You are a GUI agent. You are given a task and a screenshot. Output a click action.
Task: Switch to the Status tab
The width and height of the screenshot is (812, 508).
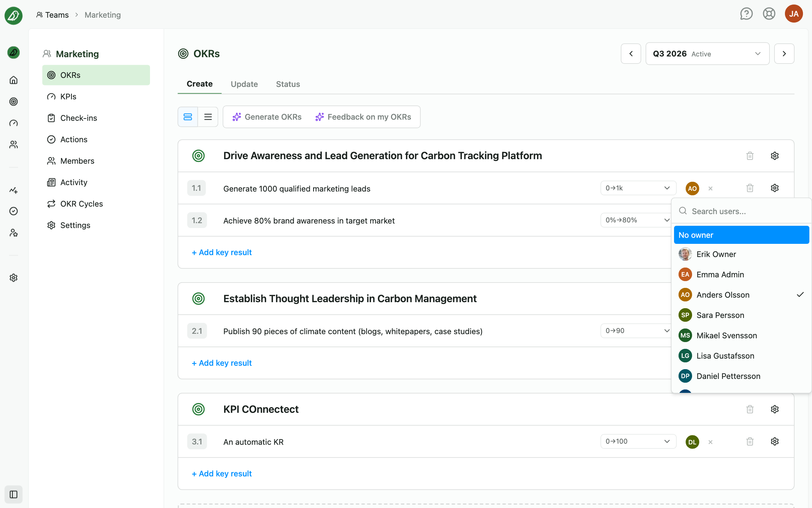[x=288, y=84]
